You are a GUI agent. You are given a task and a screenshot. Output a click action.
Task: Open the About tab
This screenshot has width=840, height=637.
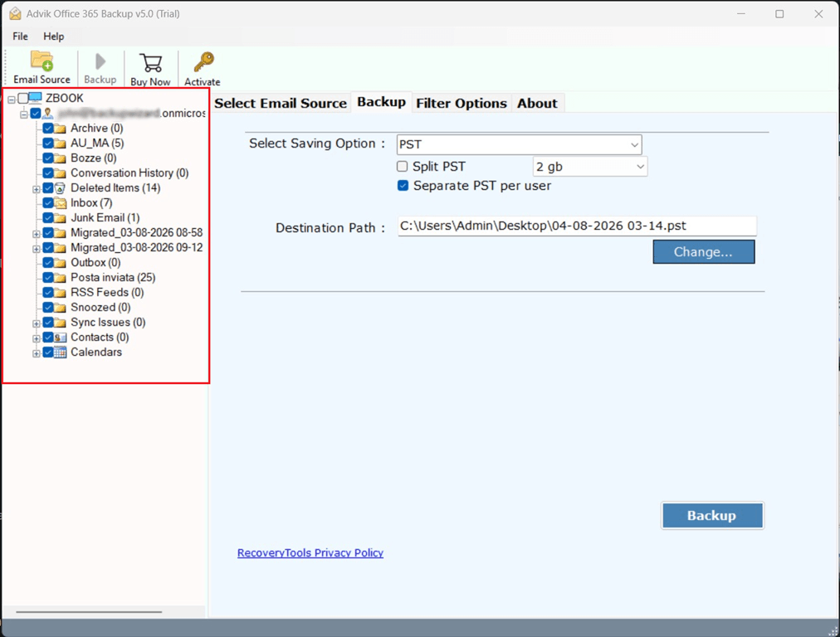(537, 104)
